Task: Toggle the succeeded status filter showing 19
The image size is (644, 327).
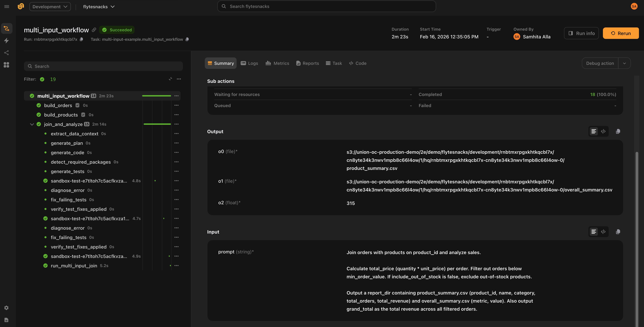Action: (x=42, y=79)
